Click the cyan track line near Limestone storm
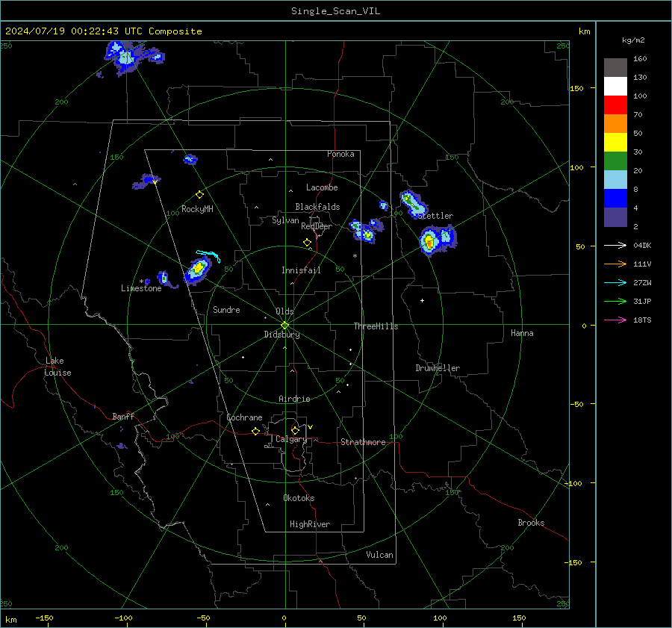672x628 pixels. [209, 255]
